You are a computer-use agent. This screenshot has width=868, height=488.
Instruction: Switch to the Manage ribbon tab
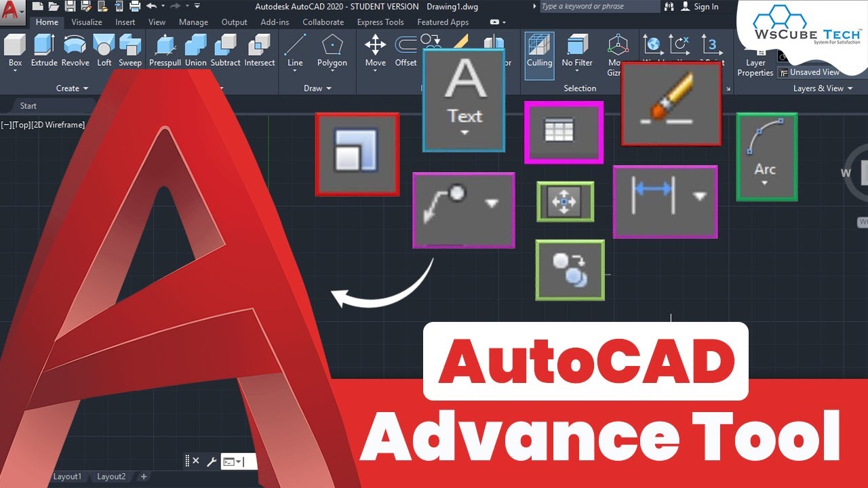193,22
